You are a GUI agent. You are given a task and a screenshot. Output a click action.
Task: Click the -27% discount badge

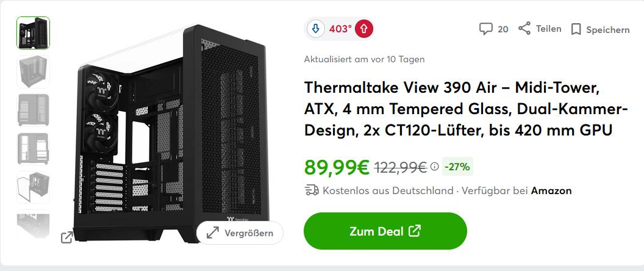(x=457, y=167)
